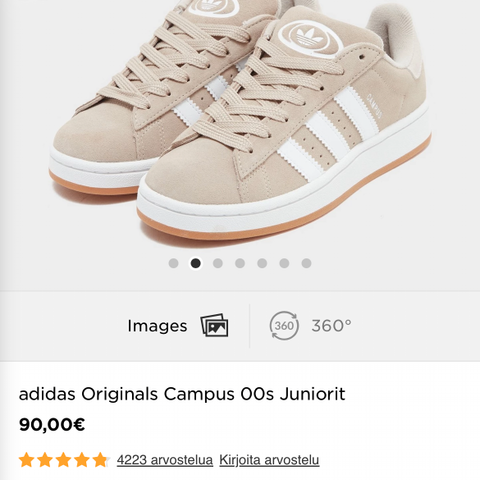Viewport: 480px width, 480px height.
Task: Jump to the third carousel image dot
Action: (218, 263)
